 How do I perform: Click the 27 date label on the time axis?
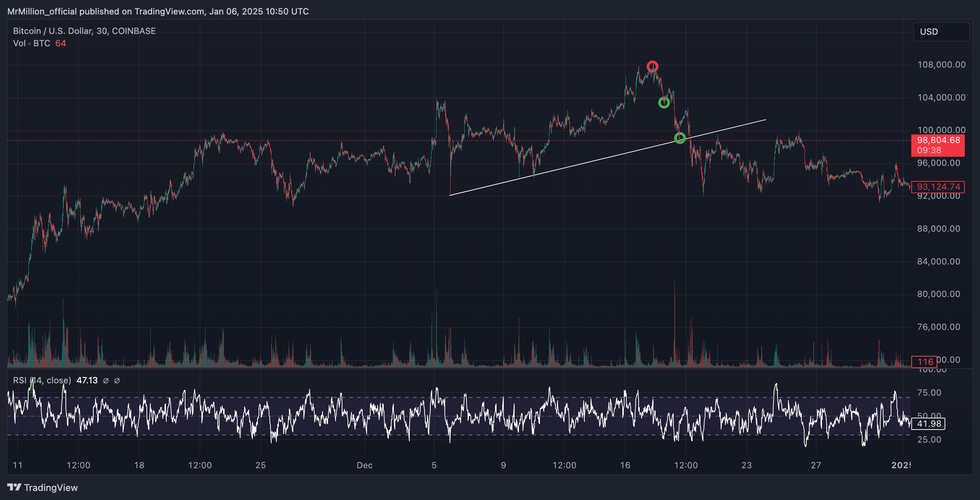816,465
